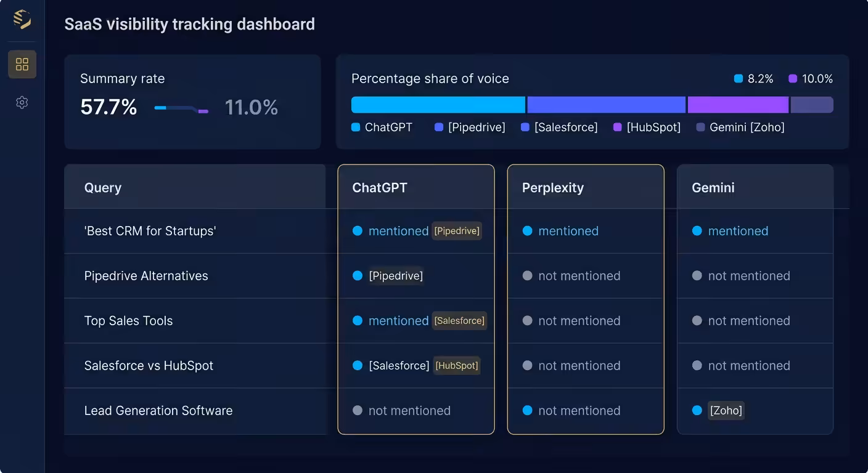The height and width of the screenshot is (473, 868).
Task: Click the [Salesforce] legend color square
Action: [x=525, y=127]
